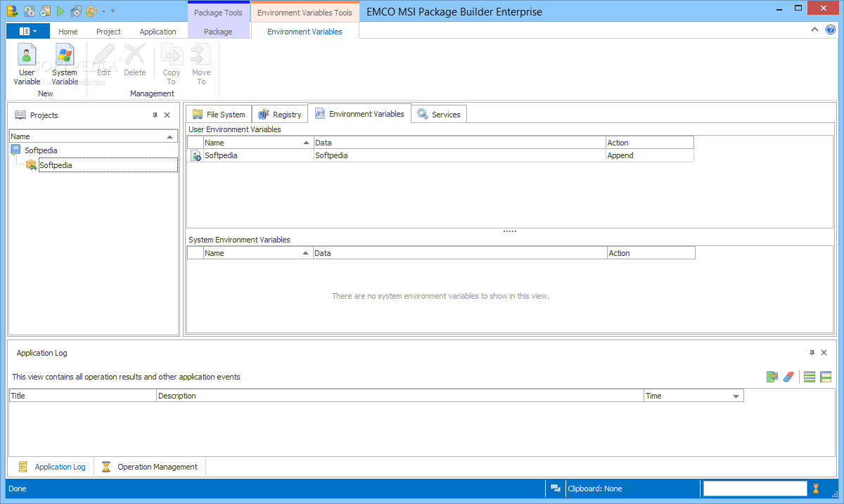Image resolution: width=844 pixels, height=504 pixels.
Task: Click the striped rows view icon in Application Log
Action: pos(810,377)
